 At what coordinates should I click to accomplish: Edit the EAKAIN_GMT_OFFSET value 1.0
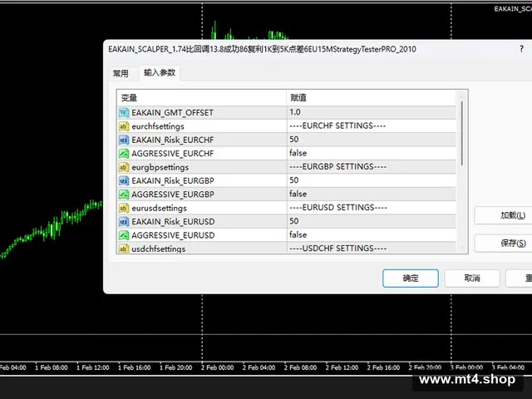point(372,112)
